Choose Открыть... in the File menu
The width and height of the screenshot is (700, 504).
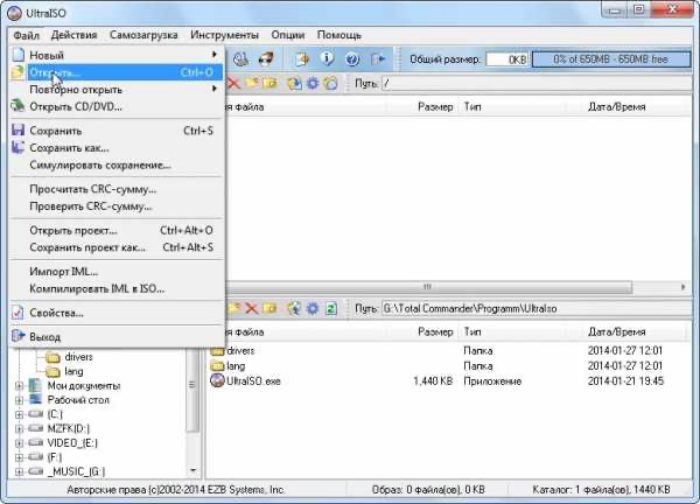coord(116,72)
